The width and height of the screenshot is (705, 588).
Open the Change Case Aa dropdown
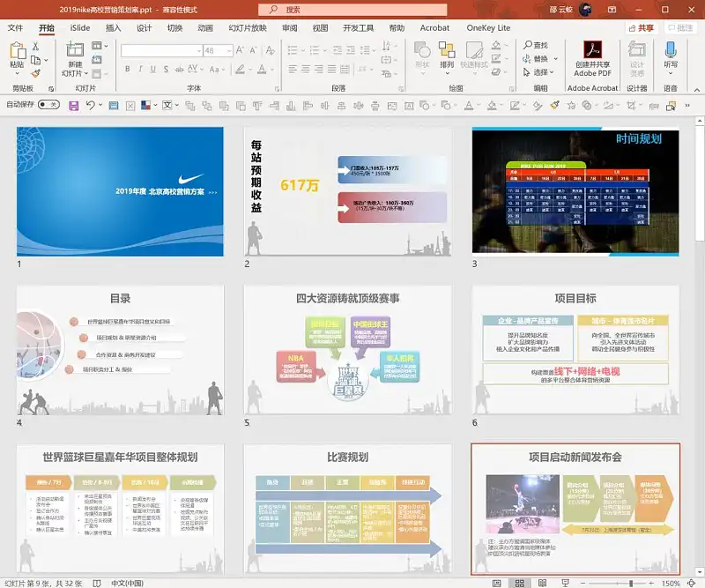coord(216,70)
